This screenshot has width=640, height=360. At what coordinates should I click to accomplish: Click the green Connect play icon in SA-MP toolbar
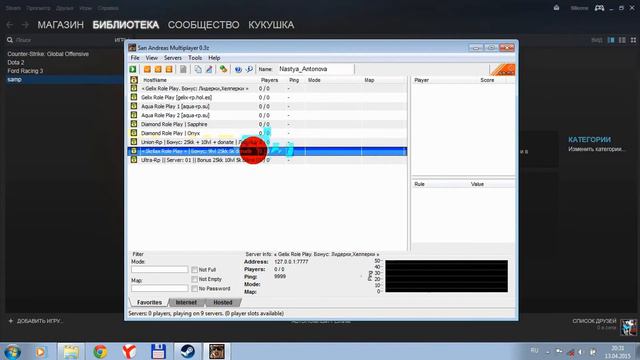[x=133, y=69]
